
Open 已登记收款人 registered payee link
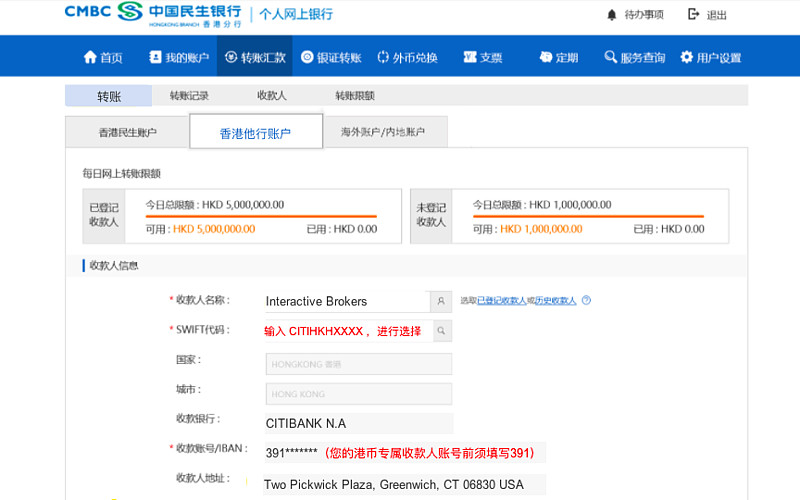[501, 301]
